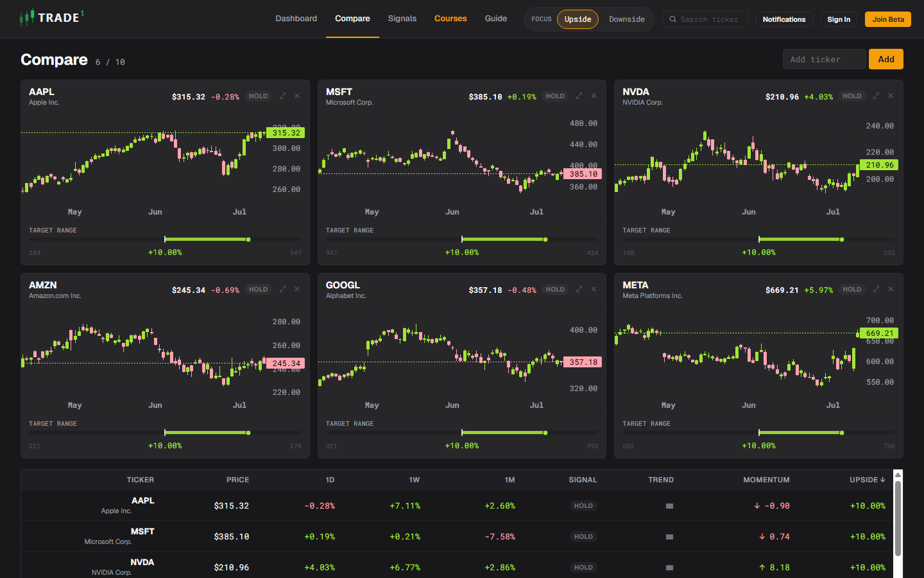The height and width of the screenshot is (578, 924).
Task: Expand the GOOGL chart card
Action: click(579, 289)
